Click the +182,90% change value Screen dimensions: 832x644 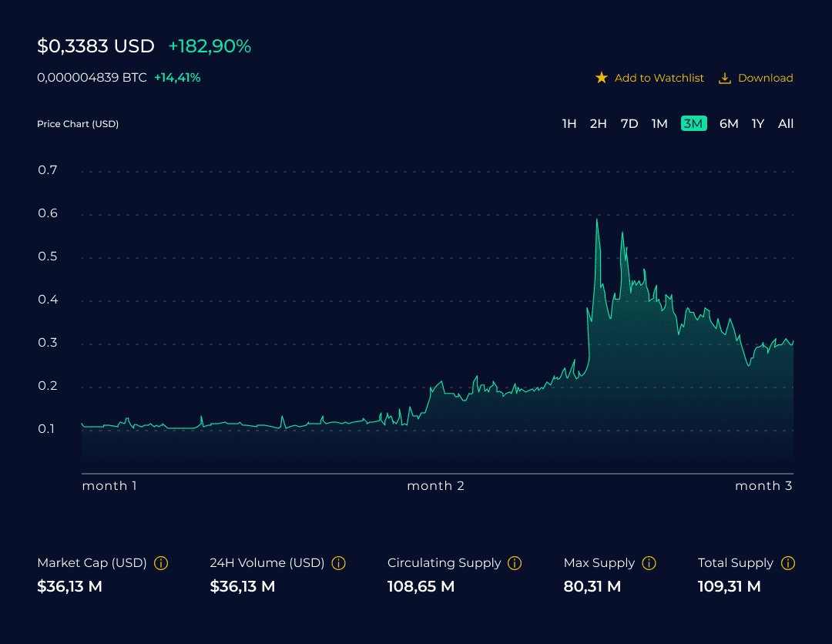(x=210, y=46)
